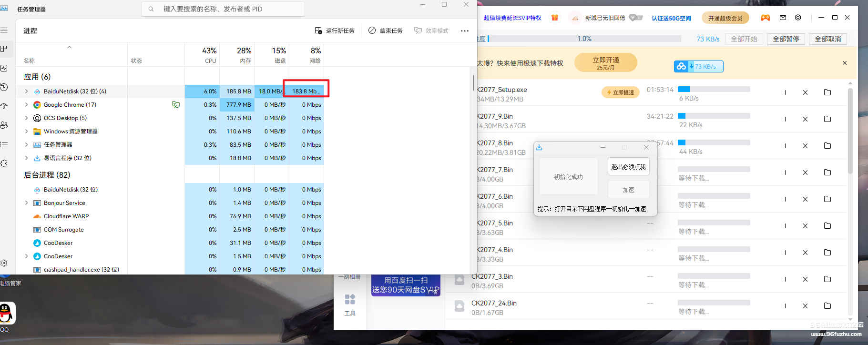This screenshot has width=868, height=345.
Task: Click 全部开始 start all button
Action: click(x=744, y=39)
